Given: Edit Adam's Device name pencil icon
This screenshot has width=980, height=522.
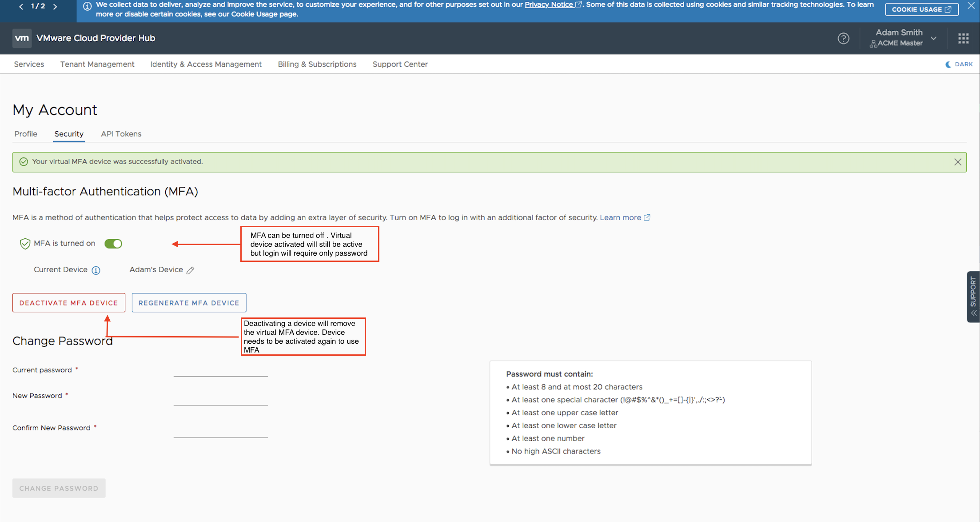Looking at the screenshot, I should pyautogui.click(x=190, y=270).
